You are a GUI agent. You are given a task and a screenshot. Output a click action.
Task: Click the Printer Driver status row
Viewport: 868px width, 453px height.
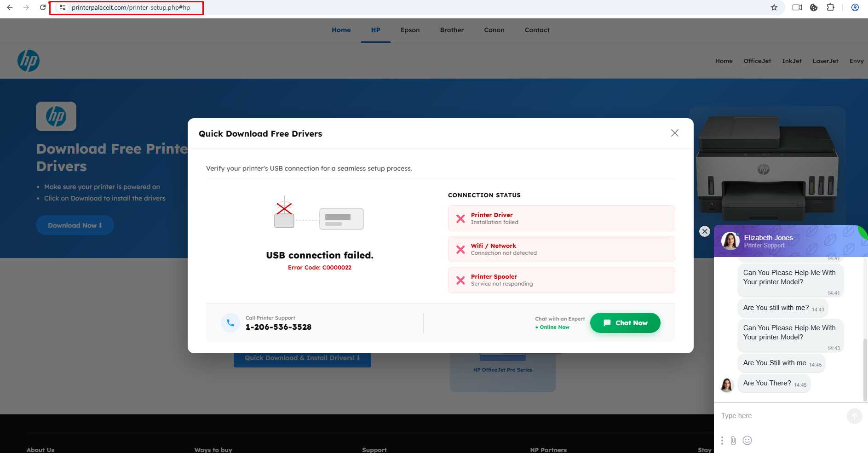tap(562, 218)
